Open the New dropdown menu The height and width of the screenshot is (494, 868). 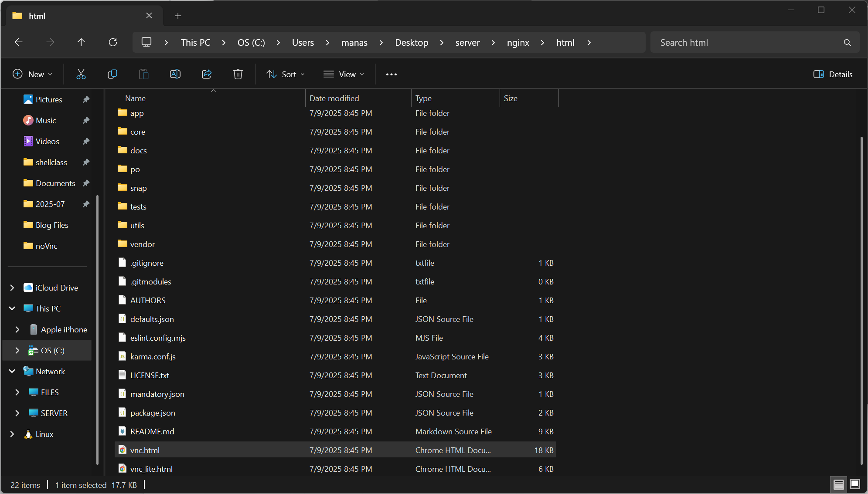pos(33,74)
